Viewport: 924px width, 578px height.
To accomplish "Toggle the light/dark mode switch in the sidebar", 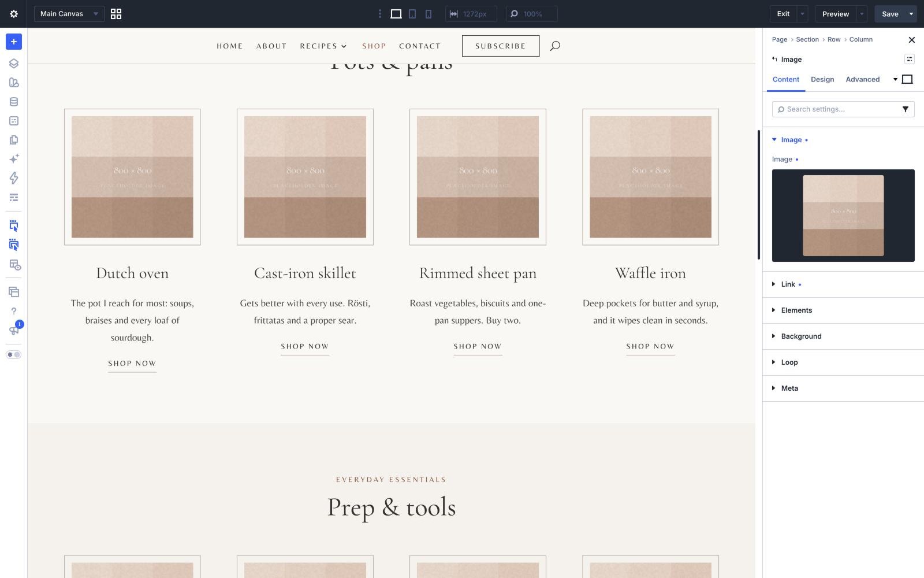I will coord(14,354).
